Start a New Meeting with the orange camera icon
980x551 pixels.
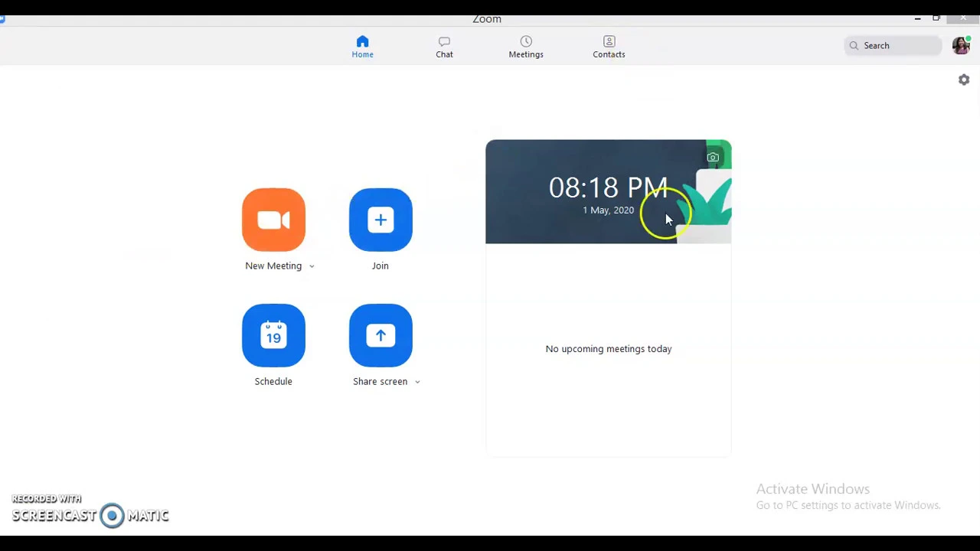click(x=273, y=220)
